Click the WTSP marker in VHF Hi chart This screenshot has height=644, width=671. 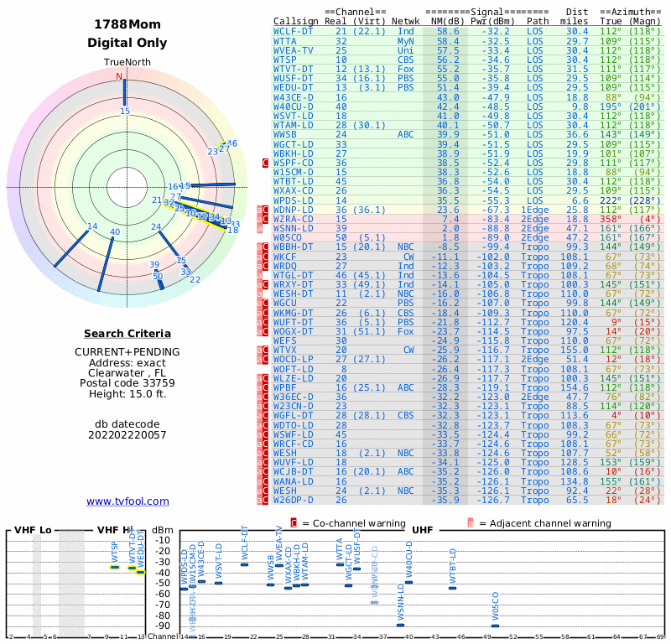coord(115,568)
